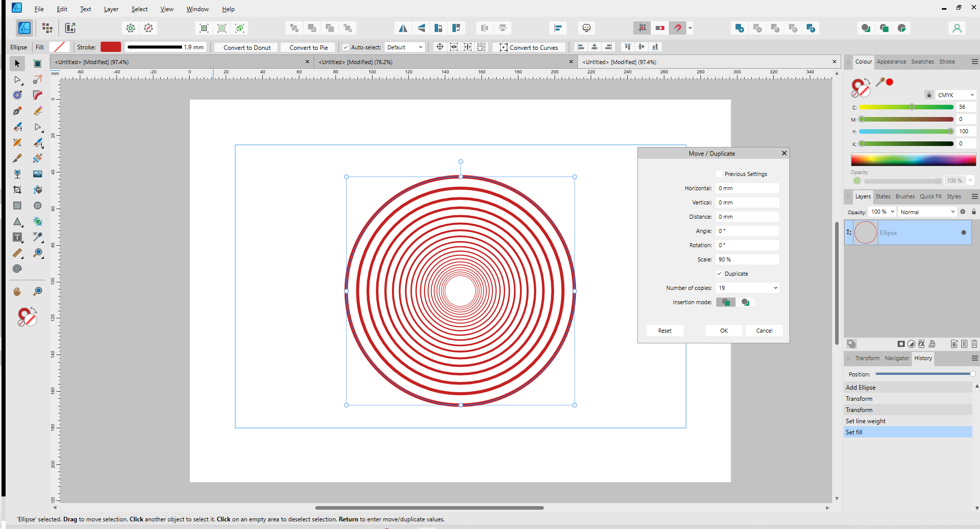Switch to the Swatches tab
The image size is (980, 529).
[922, 62]
